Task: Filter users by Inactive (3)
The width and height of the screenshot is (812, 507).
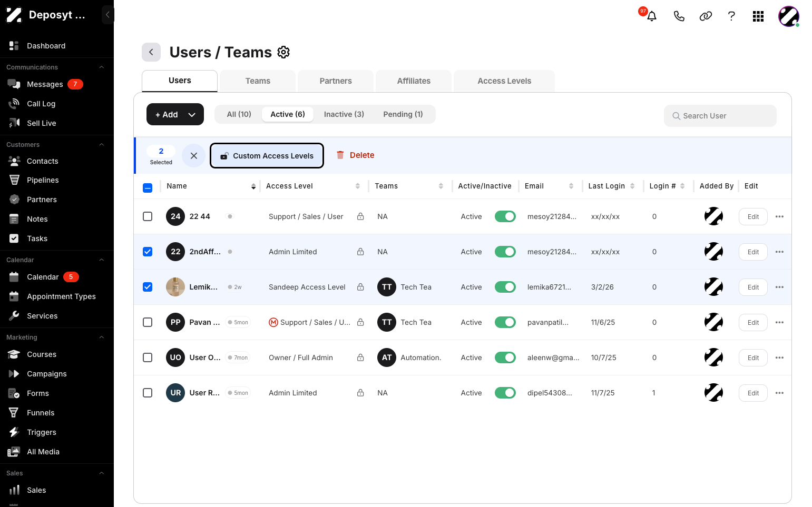Action: point(344,114)
